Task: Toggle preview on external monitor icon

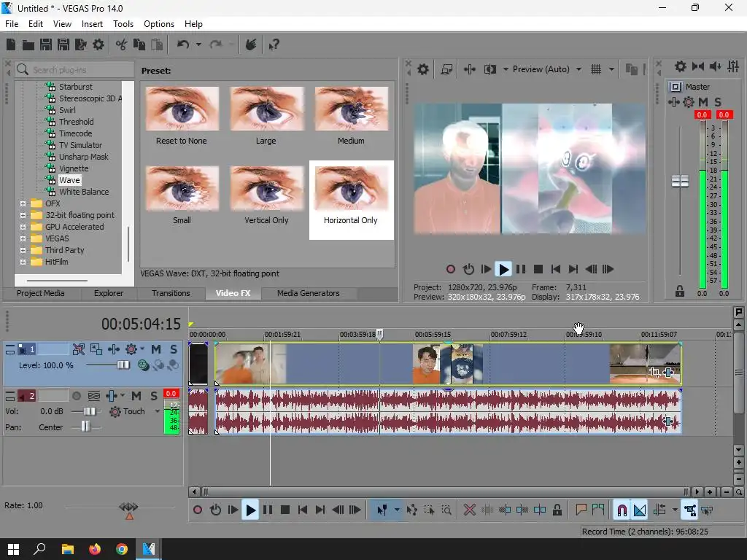Action: [446, 69]
